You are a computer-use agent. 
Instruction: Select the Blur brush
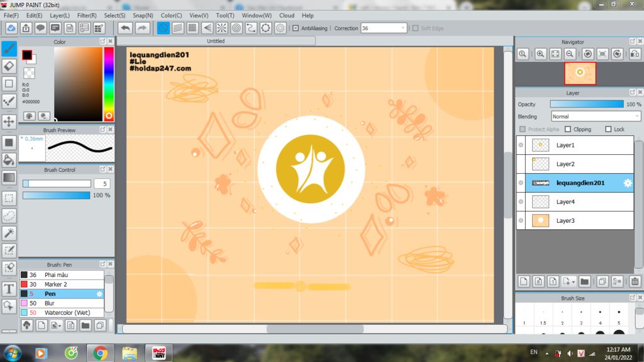pyautogui.click(x=62, y=303)
